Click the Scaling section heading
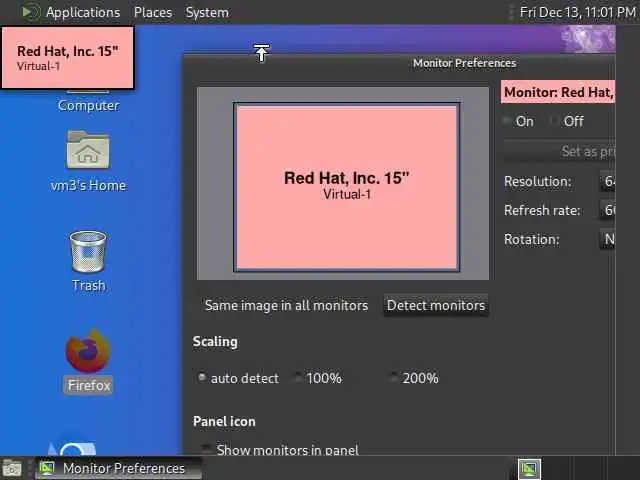 pos(215,342)
